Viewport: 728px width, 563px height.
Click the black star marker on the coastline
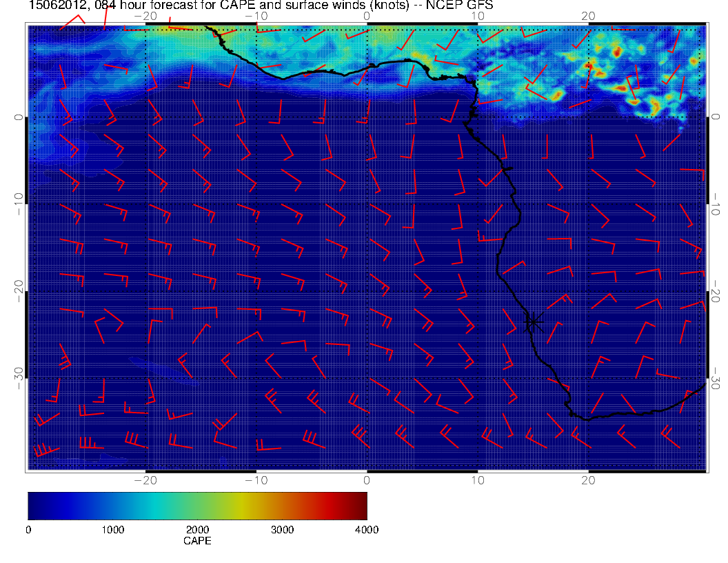[533, 322]
